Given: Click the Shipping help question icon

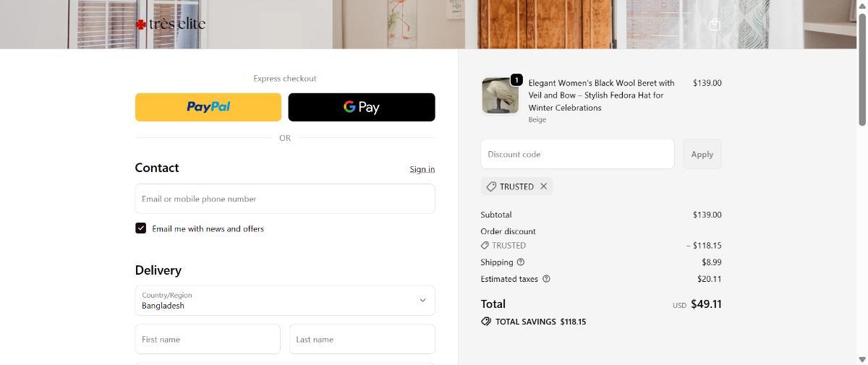Looking at the screenshot, I should [x=521, y=262].
